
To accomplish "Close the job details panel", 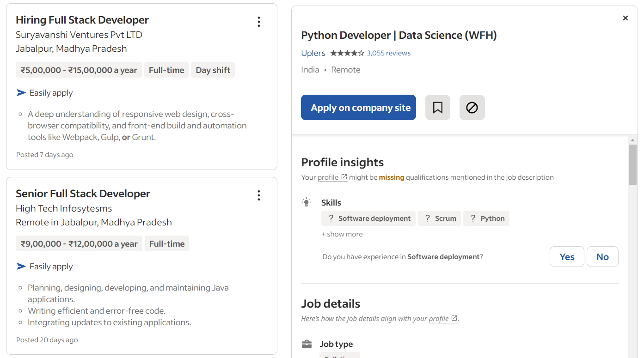I will coord(625,18).
